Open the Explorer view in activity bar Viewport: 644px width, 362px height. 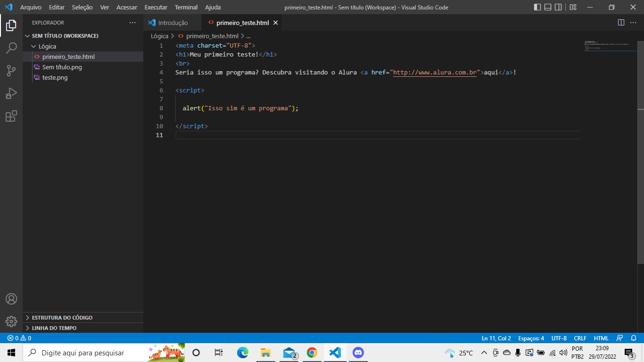click(11, 25)
